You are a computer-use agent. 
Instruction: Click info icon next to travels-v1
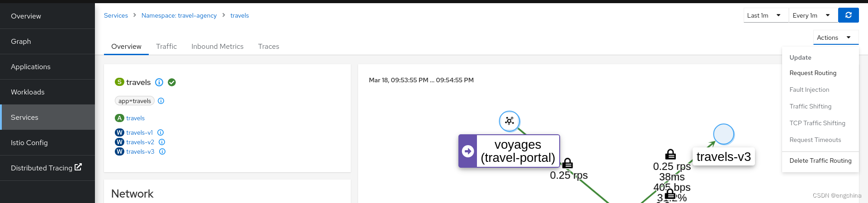point(160,132)
